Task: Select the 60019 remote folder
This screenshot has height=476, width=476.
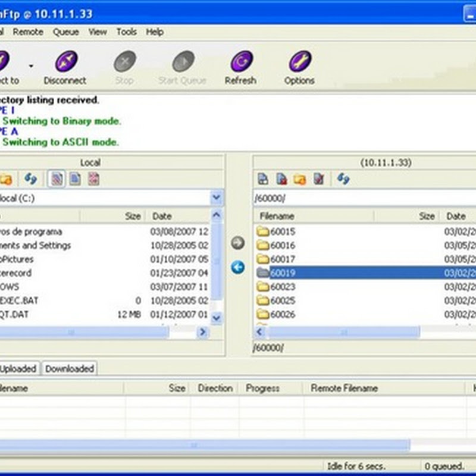Action: (283, 273)
